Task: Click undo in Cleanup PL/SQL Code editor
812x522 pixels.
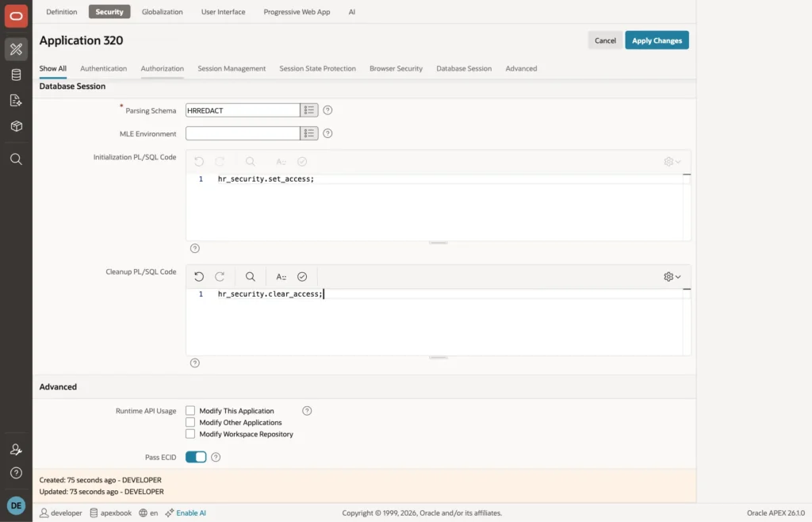Action: pos(199,277)
